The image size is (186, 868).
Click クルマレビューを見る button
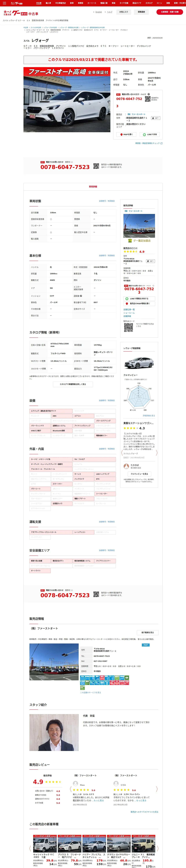[139, 474]
